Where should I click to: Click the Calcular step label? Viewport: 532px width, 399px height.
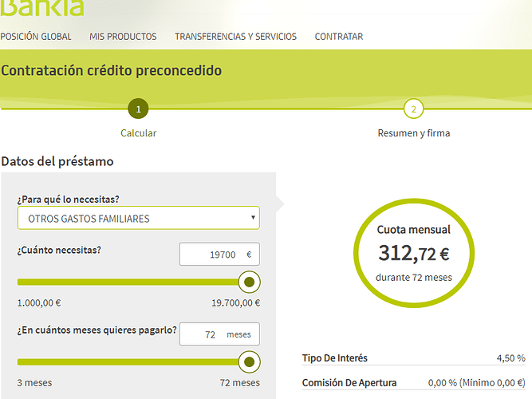click(139, 133)
